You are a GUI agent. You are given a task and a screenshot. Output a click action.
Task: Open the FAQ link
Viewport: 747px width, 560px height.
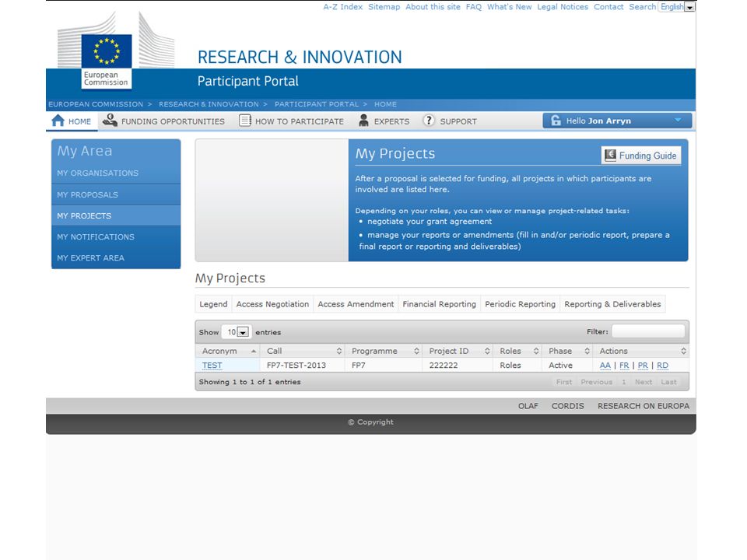[474, 7]
